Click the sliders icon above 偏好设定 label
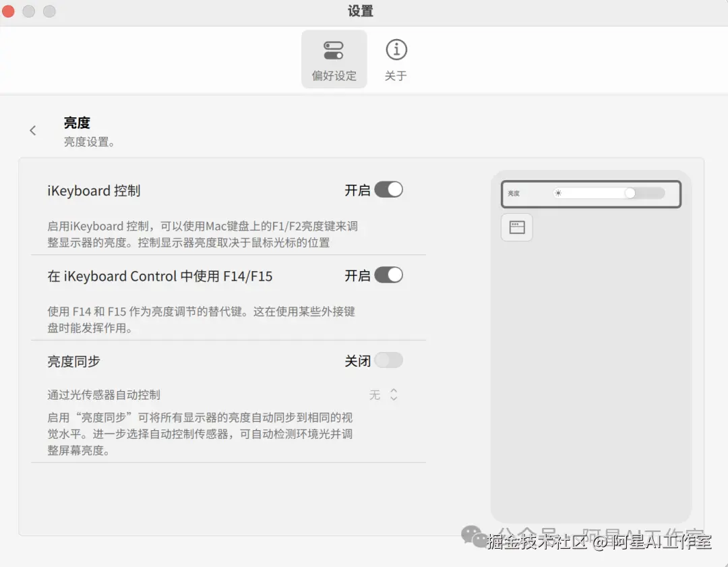 pyautogui.click(x=334, y=49)
